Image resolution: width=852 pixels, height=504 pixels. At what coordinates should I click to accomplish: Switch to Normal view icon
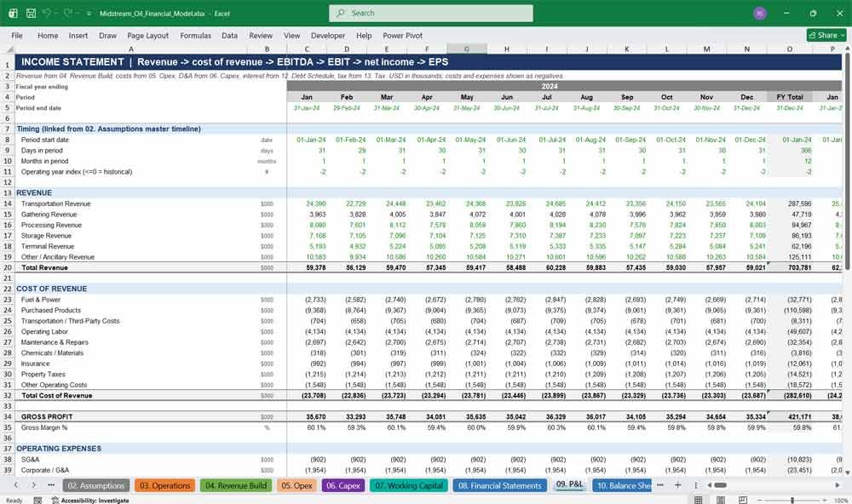click(x=699, y=501)
